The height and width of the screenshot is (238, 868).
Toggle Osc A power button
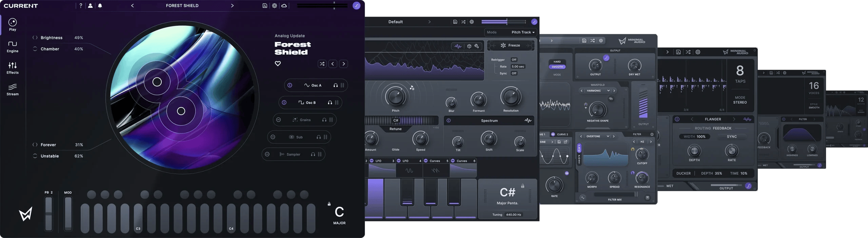[290, 85]
